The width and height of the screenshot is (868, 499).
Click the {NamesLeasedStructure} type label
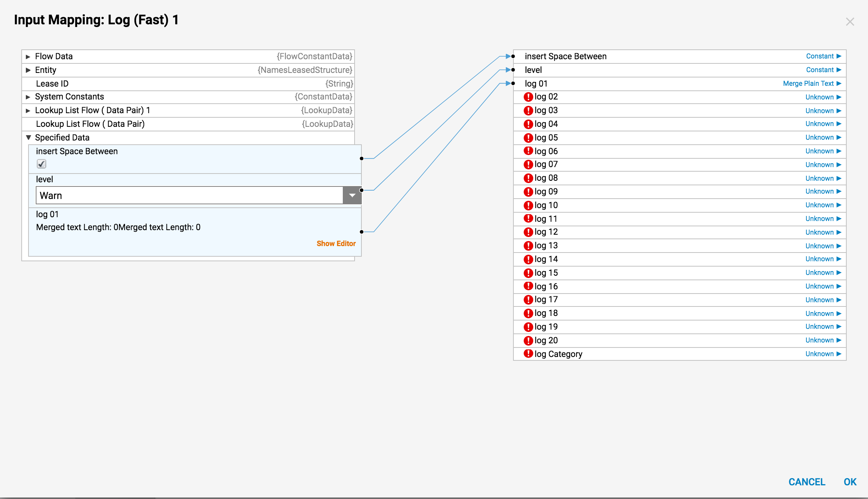(305, 70)
